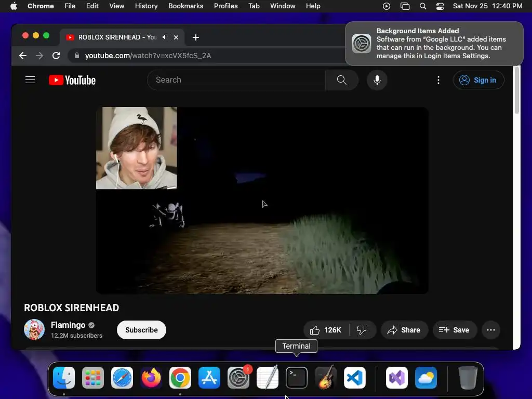Open the Edit menu
The height and width of the screenshot is (399, 532).
pyautogui.click(x=92, y=6)
